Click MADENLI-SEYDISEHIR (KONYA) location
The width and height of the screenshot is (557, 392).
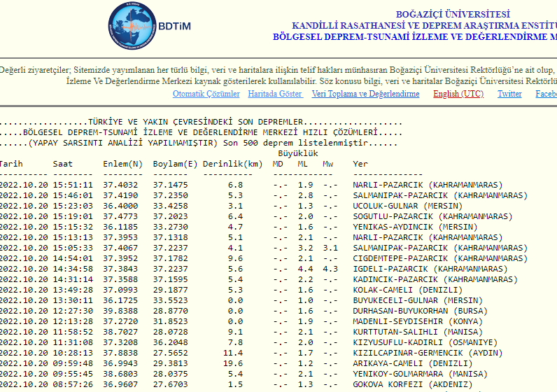[418, 321]
